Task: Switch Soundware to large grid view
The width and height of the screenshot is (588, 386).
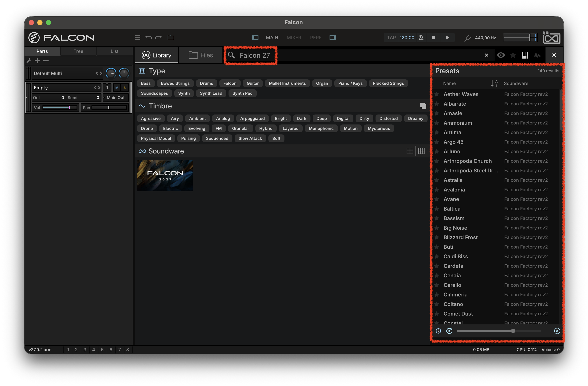Action: coord(410,151)
